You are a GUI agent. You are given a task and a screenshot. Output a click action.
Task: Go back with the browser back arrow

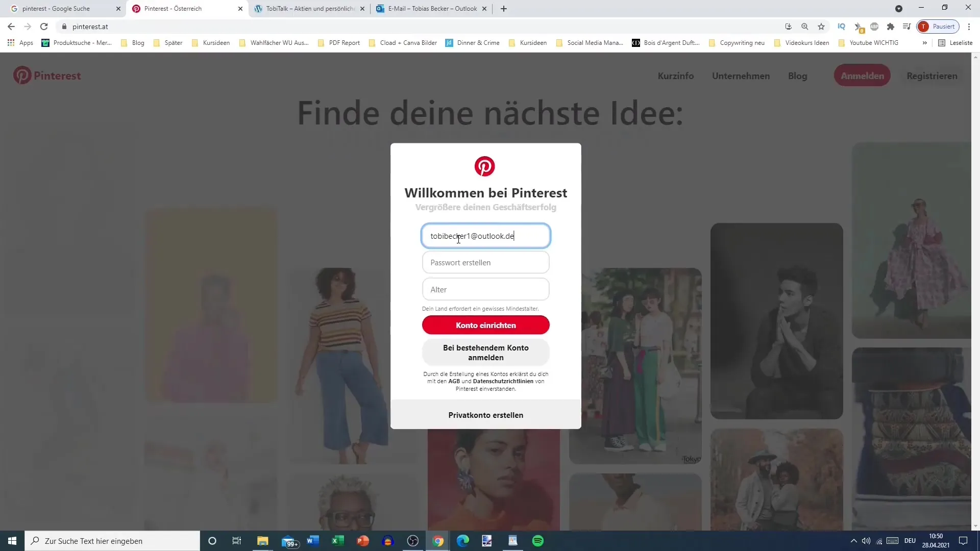tap(11, 27)
